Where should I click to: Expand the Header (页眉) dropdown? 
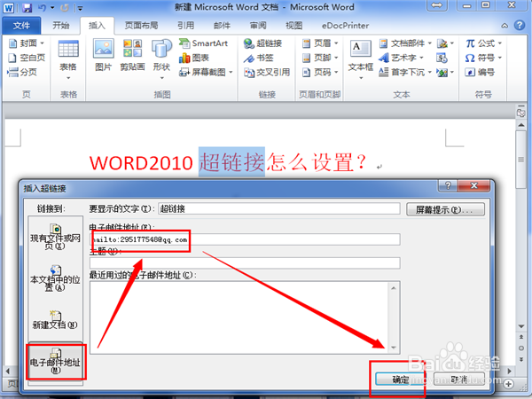(336, 43)
